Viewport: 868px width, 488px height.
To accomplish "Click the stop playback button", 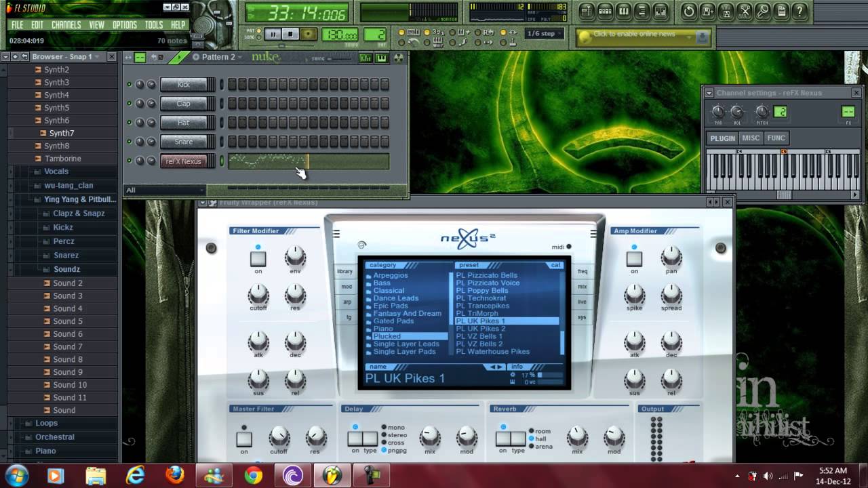I will [290, 34].
